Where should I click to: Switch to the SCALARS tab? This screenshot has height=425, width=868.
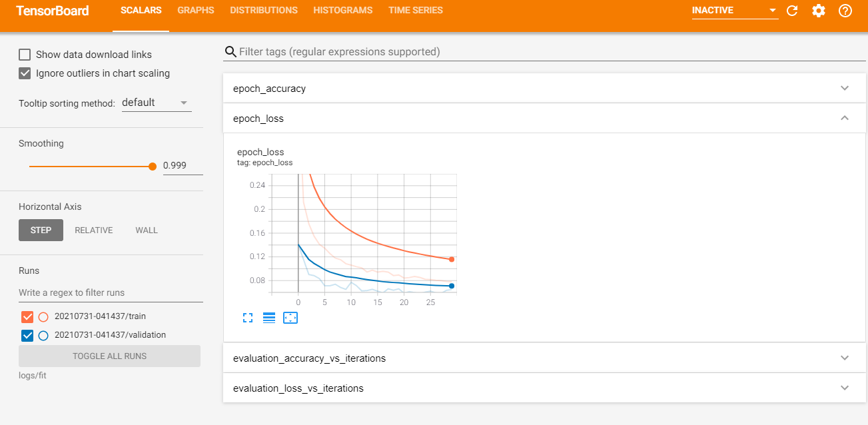click(141, 11)
